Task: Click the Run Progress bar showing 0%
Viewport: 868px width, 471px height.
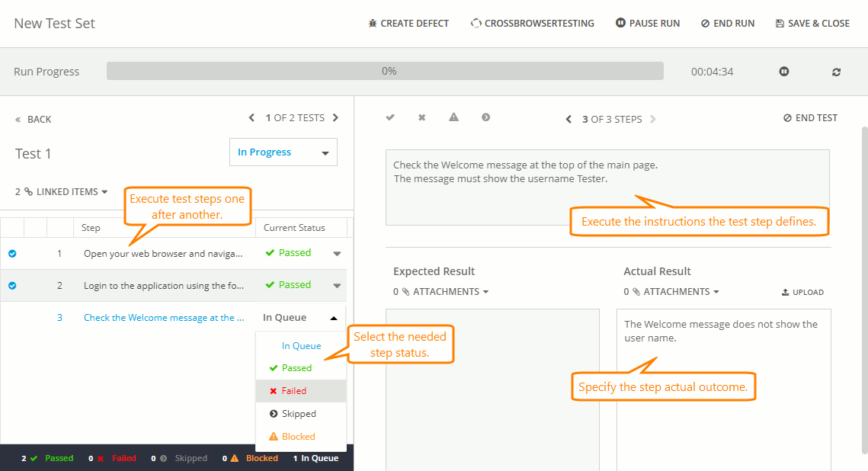Action: [x=386, y=70]
